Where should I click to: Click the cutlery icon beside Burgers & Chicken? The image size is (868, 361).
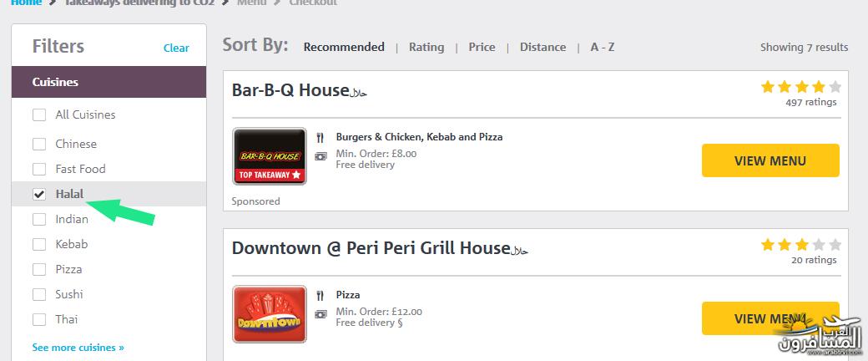click(x=320, y=137)
